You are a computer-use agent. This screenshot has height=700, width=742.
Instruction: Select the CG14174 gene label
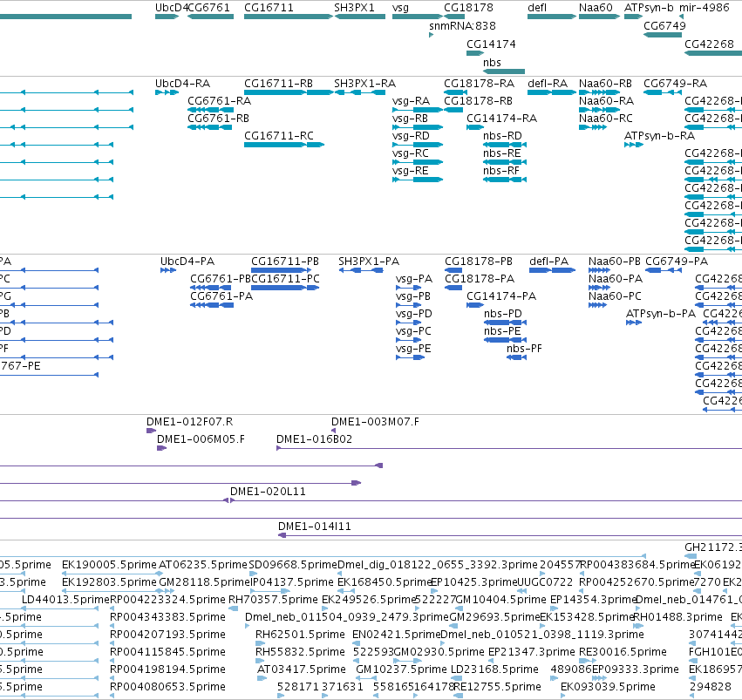coord(491,44)
